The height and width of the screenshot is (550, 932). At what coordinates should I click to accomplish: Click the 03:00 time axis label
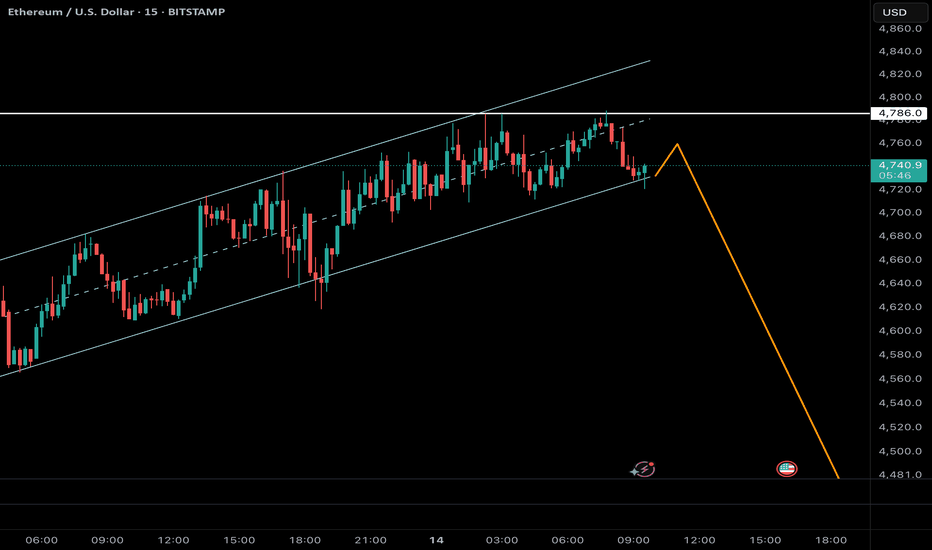click(502, 540)
